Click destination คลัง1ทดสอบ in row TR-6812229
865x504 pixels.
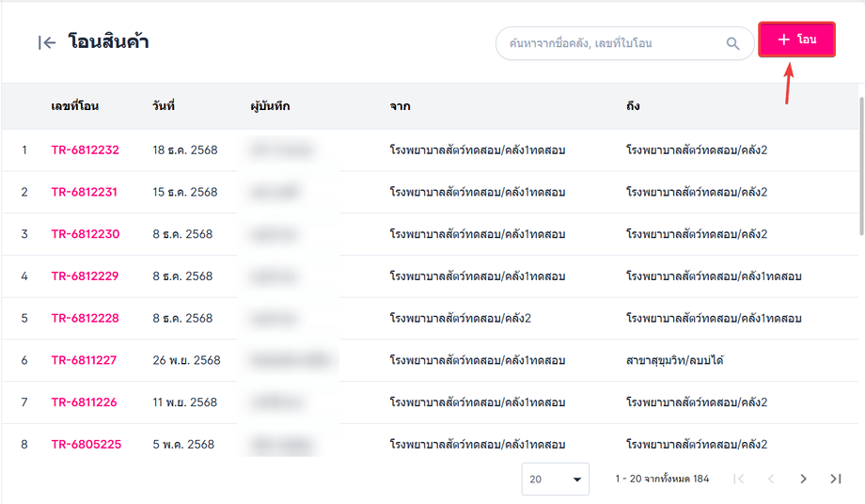tap(714, 276)
